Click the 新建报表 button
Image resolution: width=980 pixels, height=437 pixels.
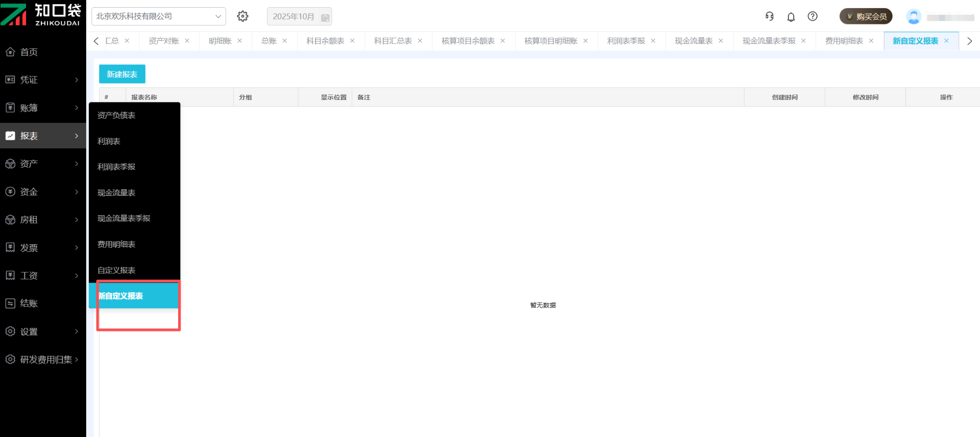coord(122,74)
